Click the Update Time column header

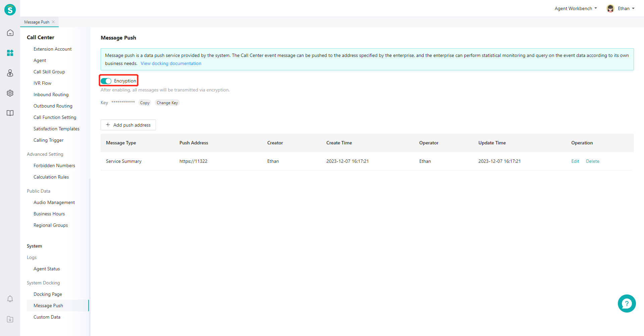[x=492, y=143]
